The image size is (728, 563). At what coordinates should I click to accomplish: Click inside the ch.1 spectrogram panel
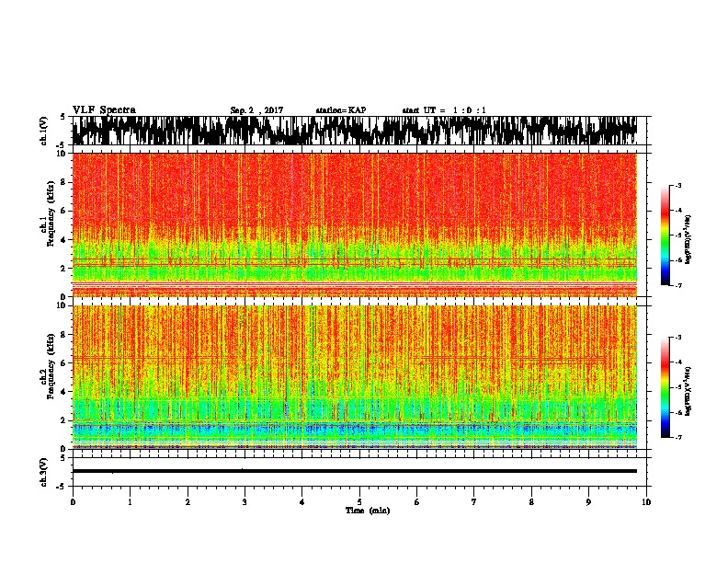tap(355, 224)
